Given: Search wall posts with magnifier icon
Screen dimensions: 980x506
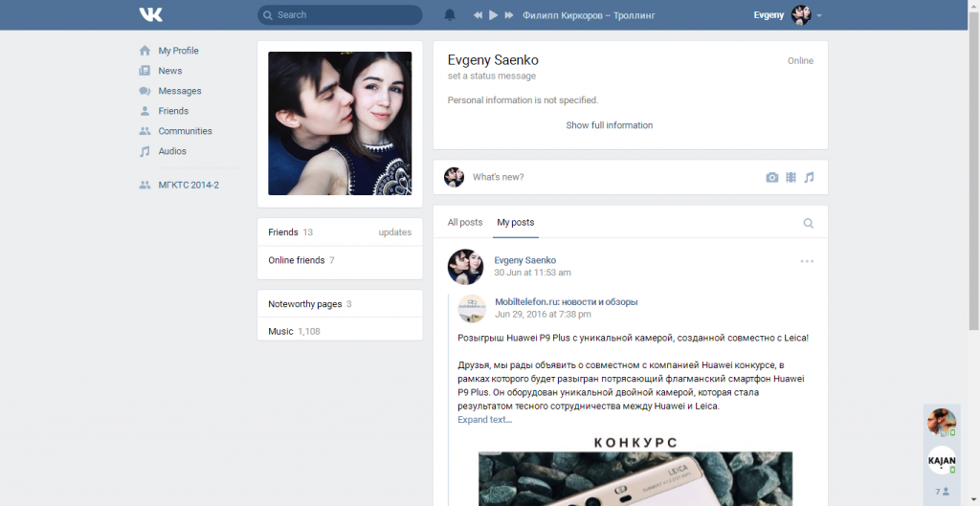Looking at the screenshot, I should (808, 223).
